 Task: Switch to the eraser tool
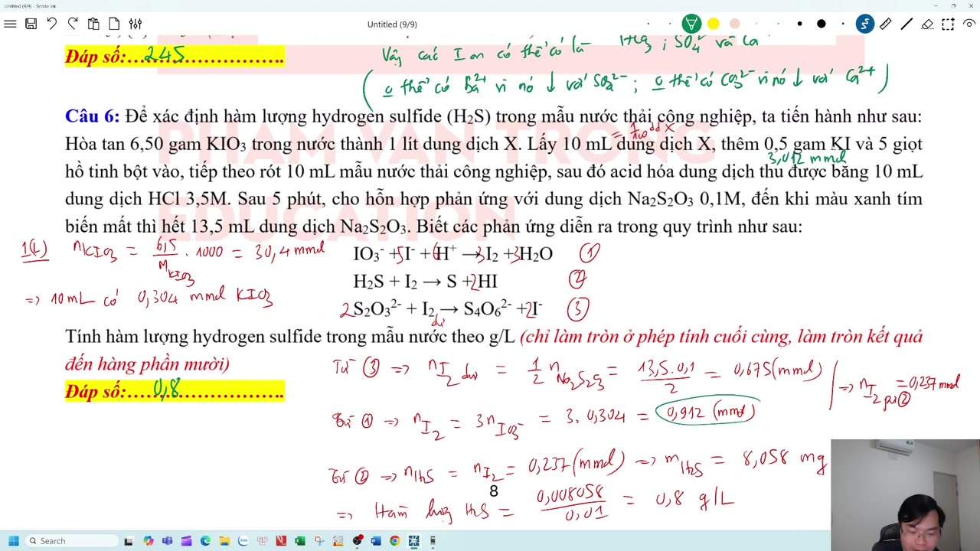927,24
